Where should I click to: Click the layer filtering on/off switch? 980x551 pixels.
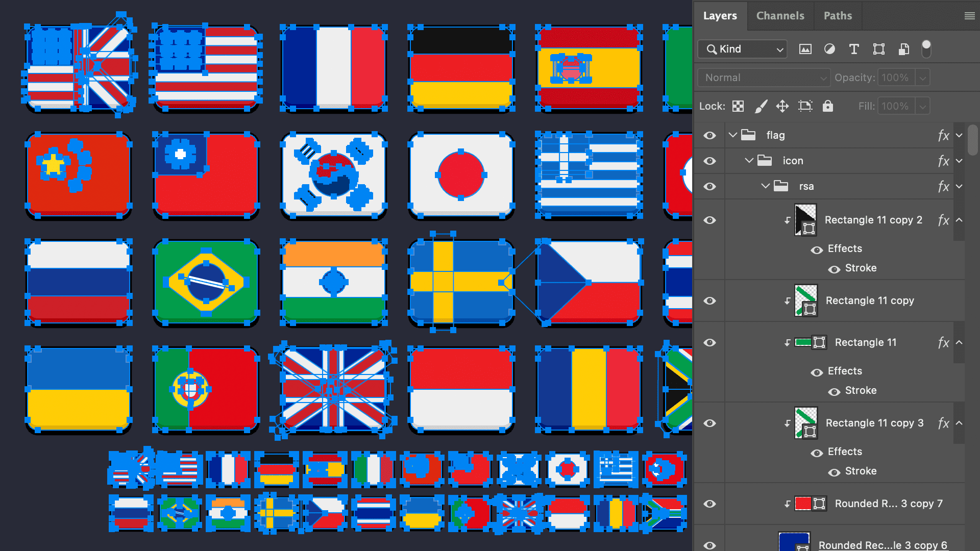(926, 49)
